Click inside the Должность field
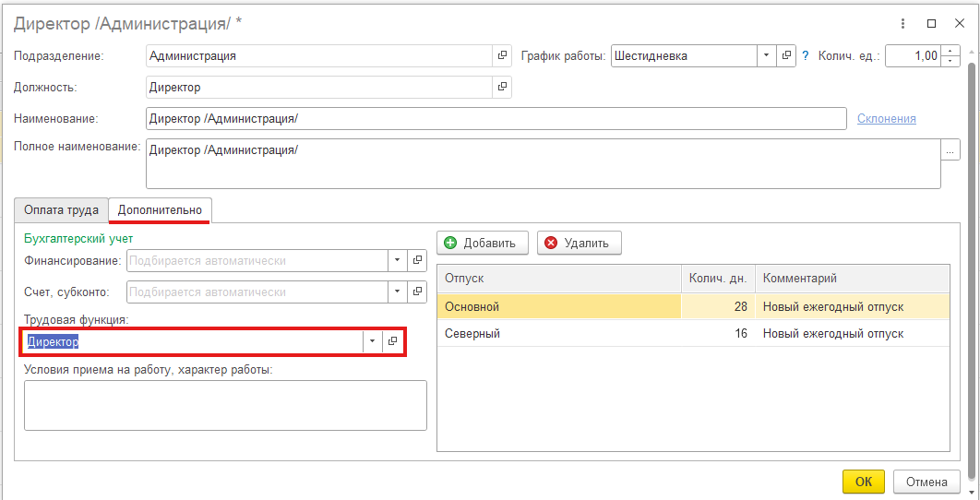 [x=319, y=87]
